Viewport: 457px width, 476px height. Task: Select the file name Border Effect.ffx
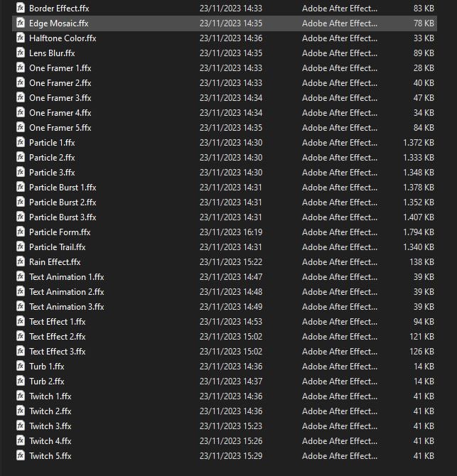pos(59,9)
